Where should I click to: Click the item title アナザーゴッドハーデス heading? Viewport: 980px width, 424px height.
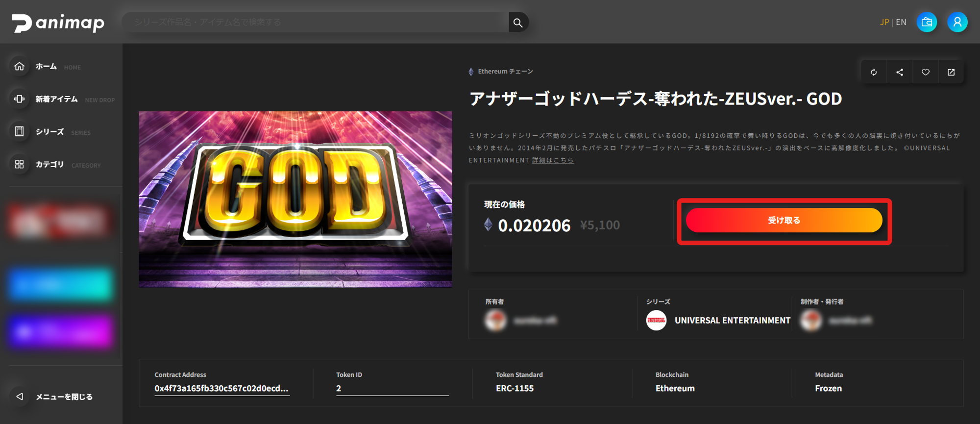(656, 99)
